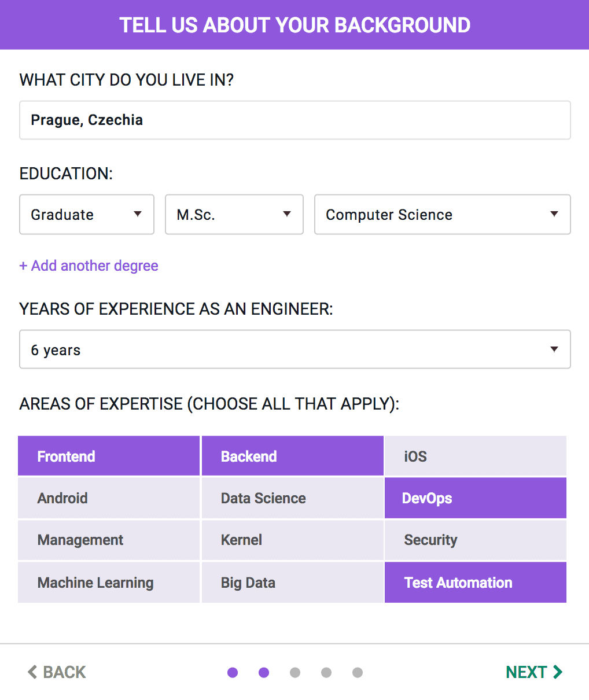Return to previous step with BACK
Image resolution: width=589 pixels, height=700 pixels.
pyautogui.click(x=57, y=672)
